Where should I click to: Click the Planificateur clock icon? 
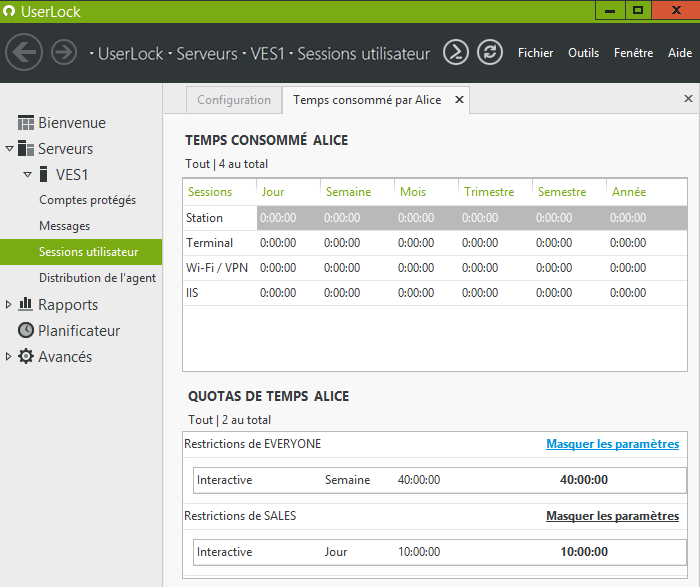26,330
